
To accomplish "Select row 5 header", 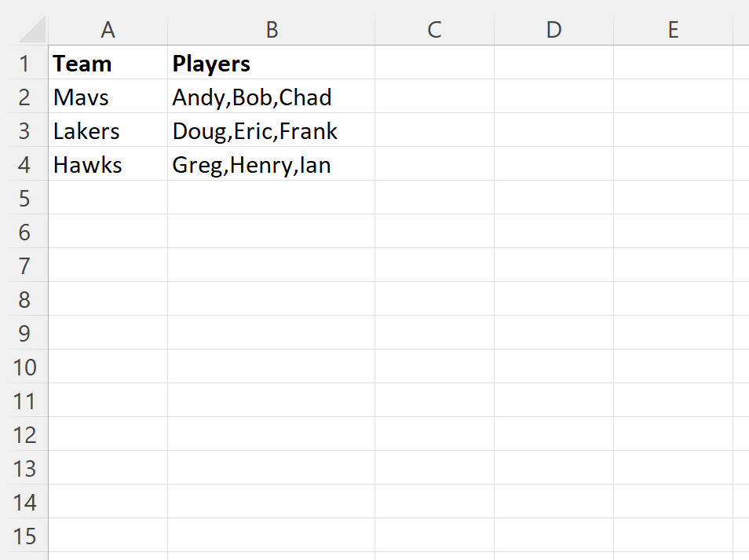I will pos(24,198).
